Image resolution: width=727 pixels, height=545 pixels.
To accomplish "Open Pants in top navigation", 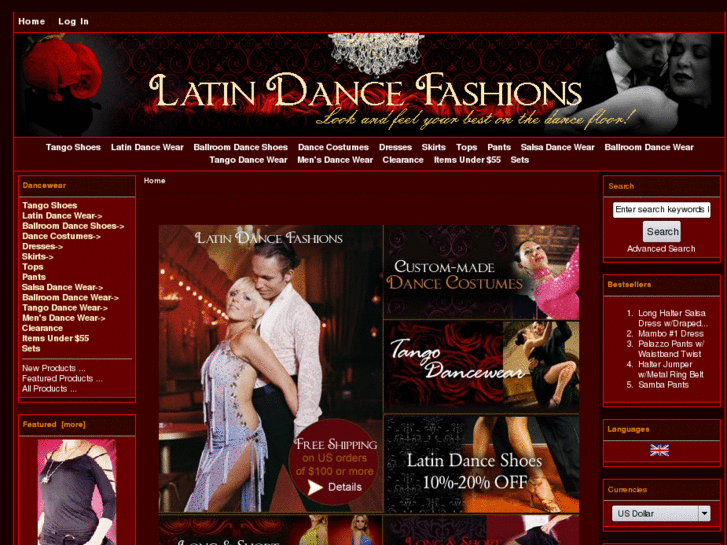I will 499,147.
